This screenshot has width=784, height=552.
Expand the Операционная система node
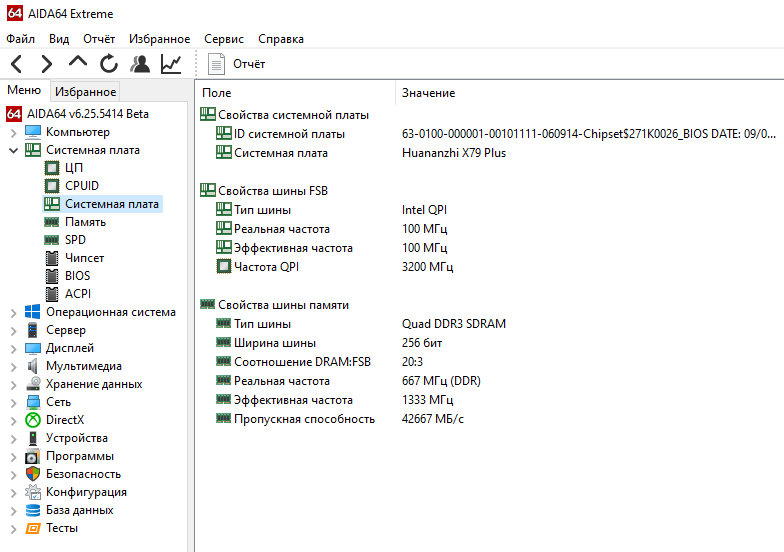(x=14, y=312)
